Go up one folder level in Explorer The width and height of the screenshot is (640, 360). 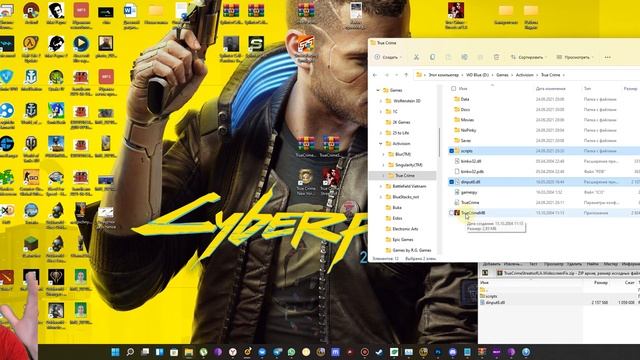406,75
